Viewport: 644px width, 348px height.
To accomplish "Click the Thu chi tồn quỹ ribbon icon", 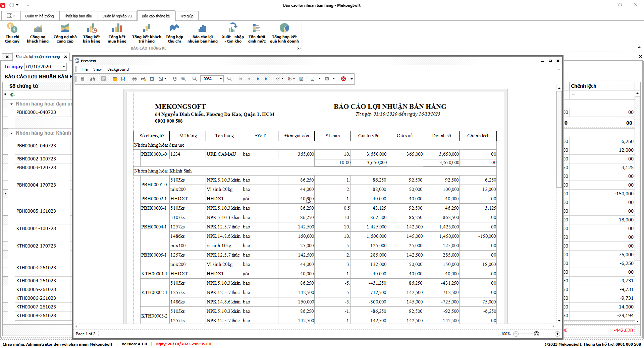I will (x=12, y=33).
